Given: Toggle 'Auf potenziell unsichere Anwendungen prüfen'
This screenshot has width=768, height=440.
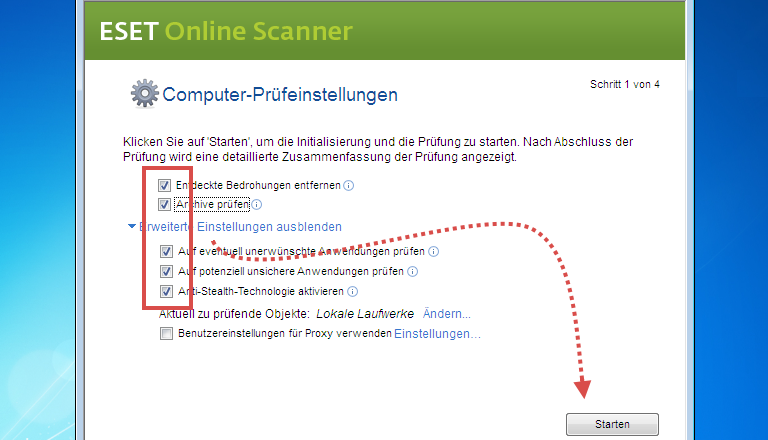Looking at the screenshot, I should pos(166,271).
